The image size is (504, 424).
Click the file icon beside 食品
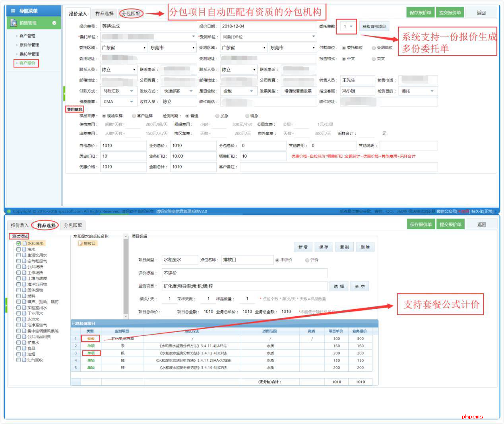(24, 348)
